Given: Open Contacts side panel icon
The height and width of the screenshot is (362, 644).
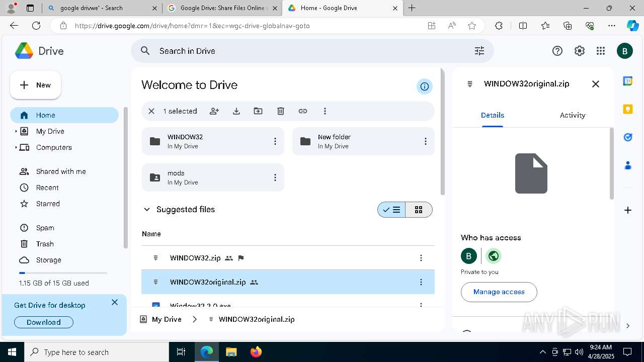Looking at the screenshot, I should [x=628, y=165].
